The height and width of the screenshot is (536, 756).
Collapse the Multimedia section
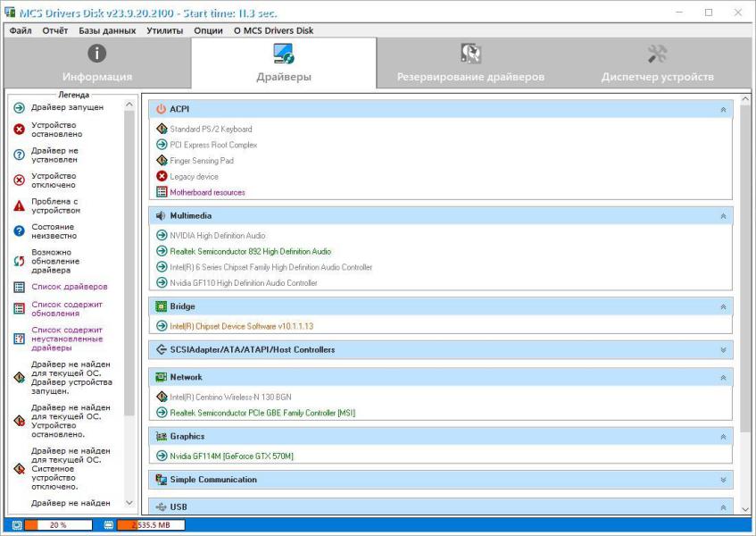pyautogui.click(x=723, y=216)
